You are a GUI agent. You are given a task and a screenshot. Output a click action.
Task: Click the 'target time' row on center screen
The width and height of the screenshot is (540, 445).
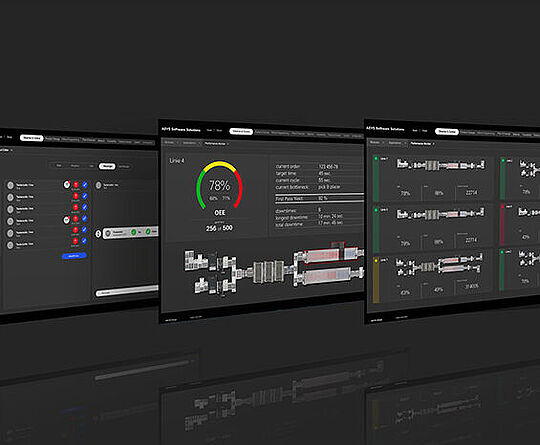(x=319, y=173)
